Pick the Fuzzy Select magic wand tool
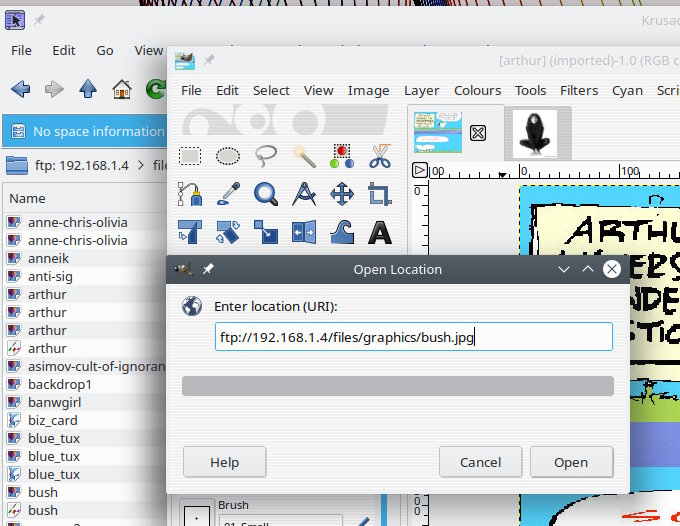 (304, 156)
